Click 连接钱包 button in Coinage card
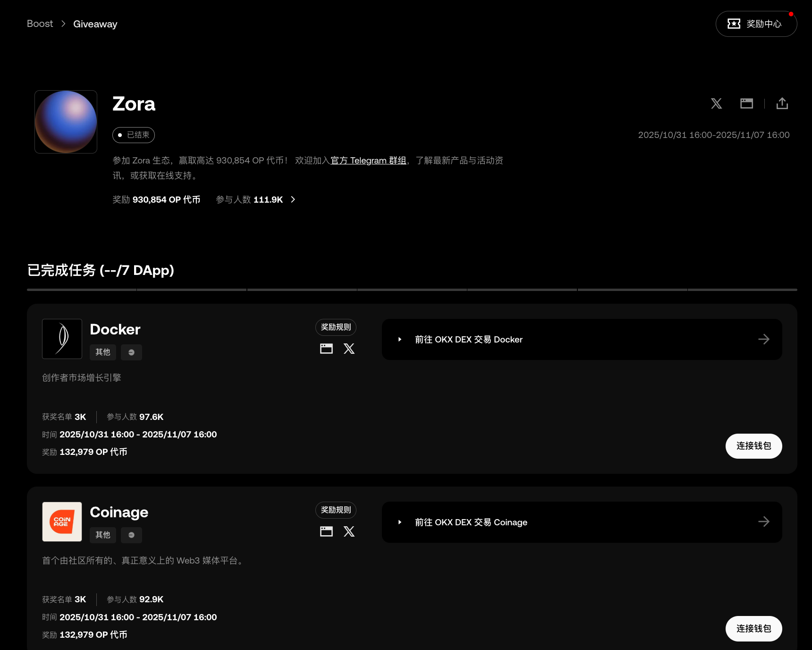 coord(753,629)
